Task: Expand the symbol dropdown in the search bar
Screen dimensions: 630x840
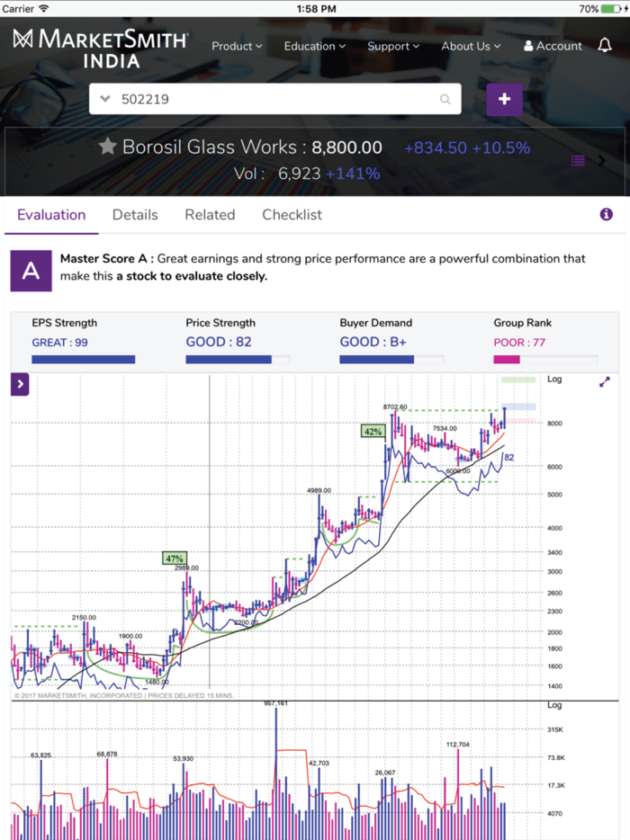Action: click(x=108, y=99)
